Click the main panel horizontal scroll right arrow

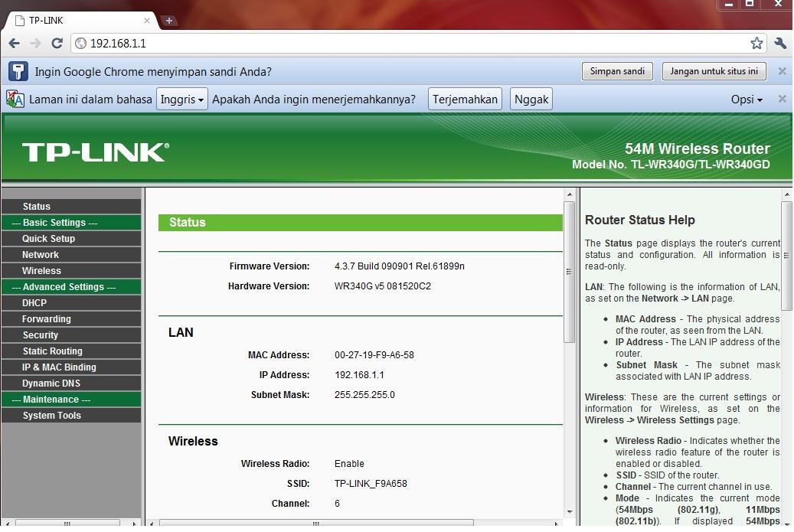[556, 524]
